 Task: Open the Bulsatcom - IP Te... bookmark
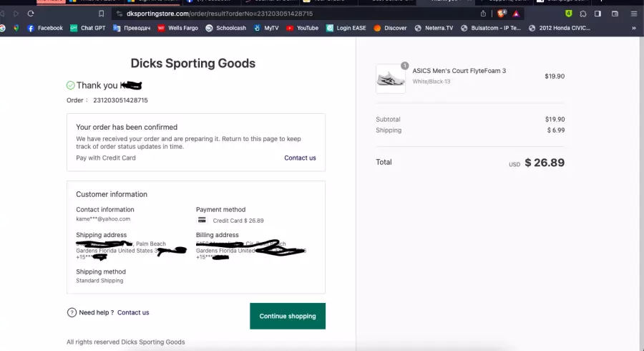pyautogui.click(x=490, y=28)
